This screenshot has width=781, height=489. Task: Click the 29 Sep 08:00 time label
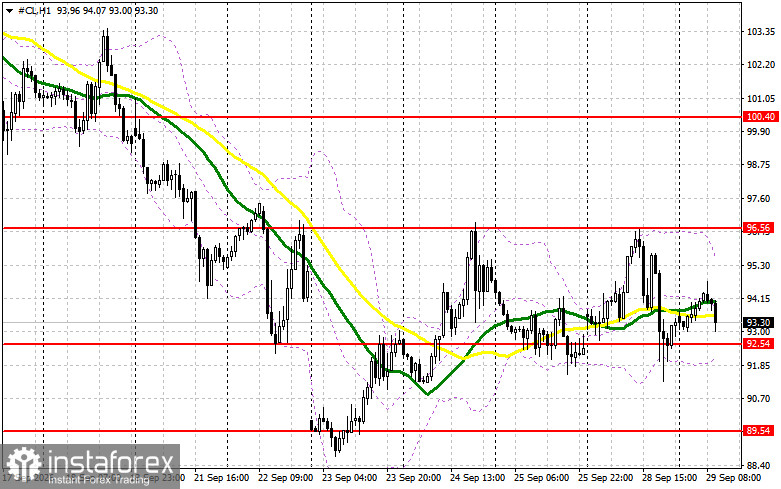point(733,478)
